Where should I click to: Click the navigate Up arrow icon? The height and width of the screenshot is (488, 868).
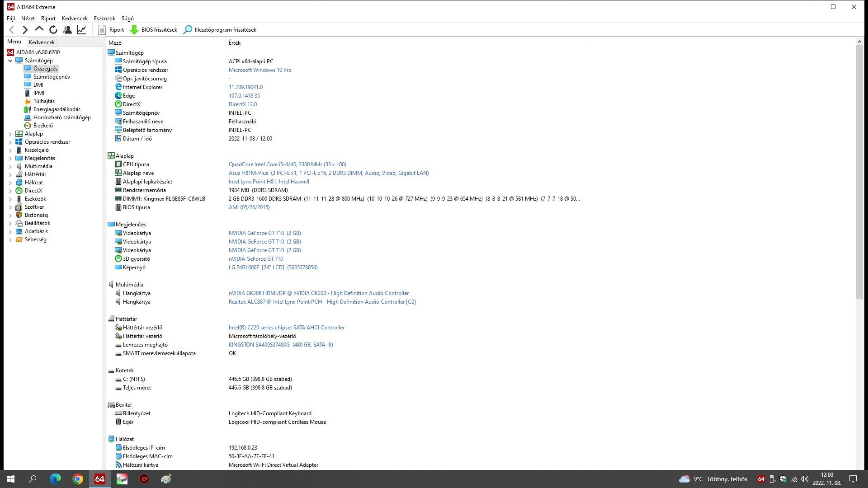click(39, 30)
